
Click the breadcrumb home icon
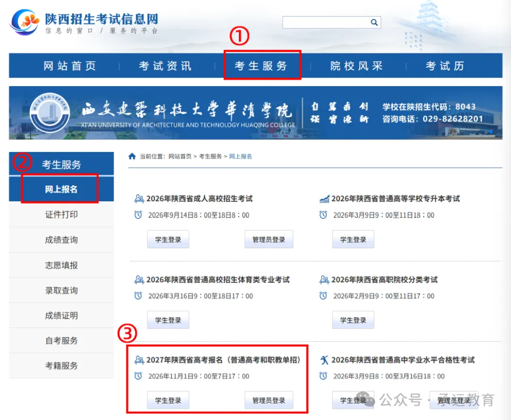[132, 157]
